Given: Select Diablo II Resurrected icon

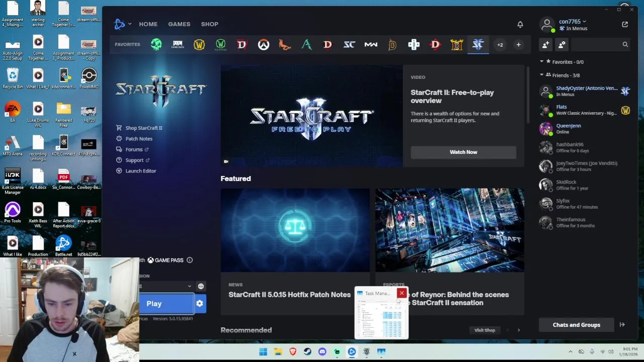Looking at the screenshot, I should point(456,45).
